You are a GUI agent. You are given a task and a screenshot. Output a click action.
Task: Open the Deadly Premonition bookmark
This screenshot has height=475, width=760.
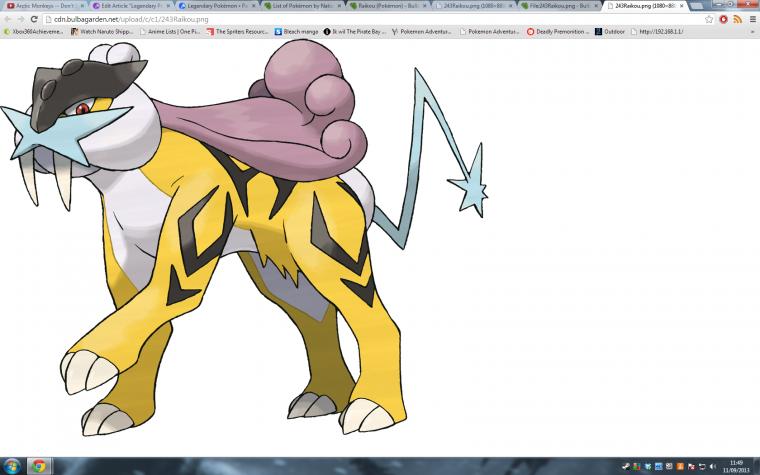[558, 32]
